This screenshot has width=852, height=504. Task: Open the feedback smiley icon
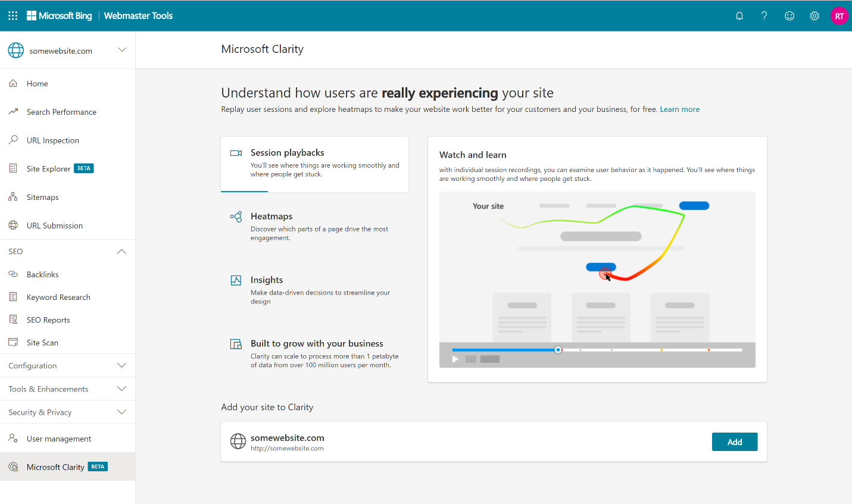(789, 16)
